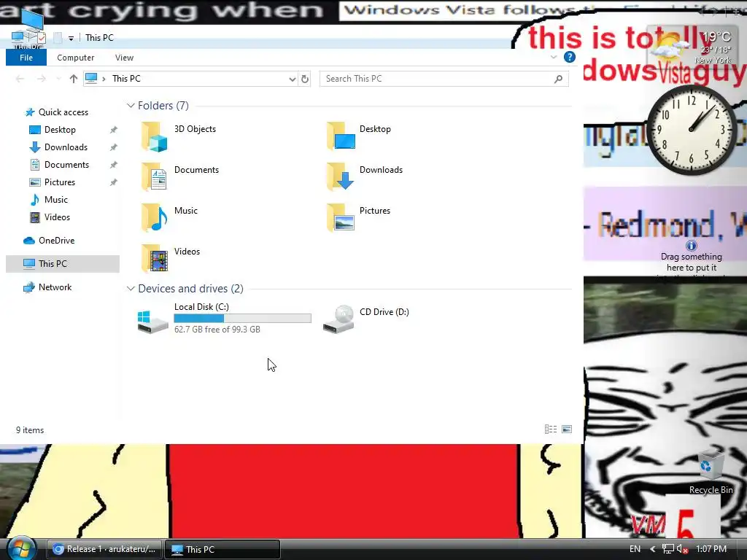Click the refresh button in address bar
Screen dimensions: 747x560
pos(305,79)
